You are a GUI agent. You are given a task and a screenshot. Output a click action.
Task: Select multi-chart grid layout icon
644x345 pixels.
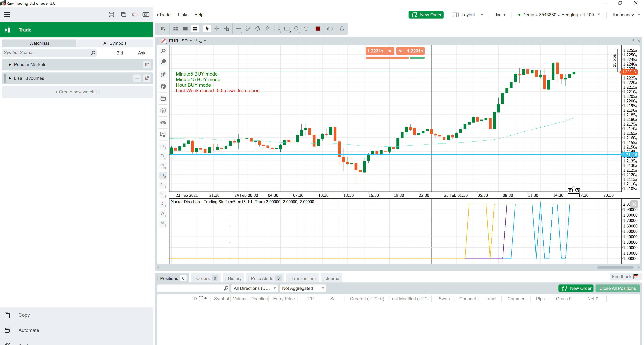(x=176, y=29)
